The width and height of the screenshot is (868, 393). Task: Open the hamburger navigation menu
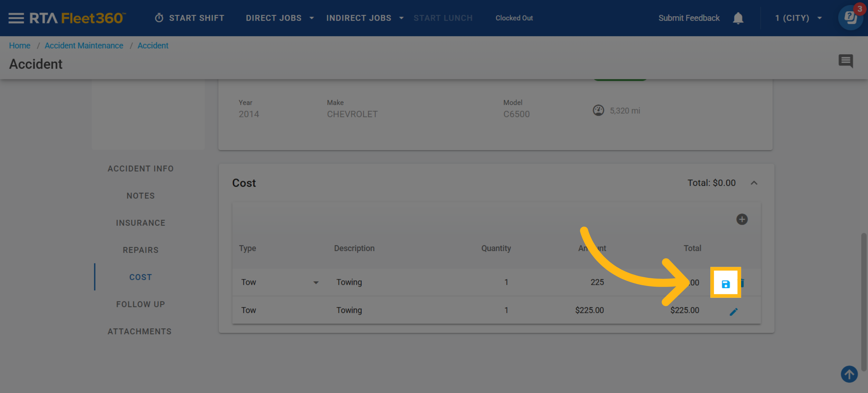[x=16, y=18]
